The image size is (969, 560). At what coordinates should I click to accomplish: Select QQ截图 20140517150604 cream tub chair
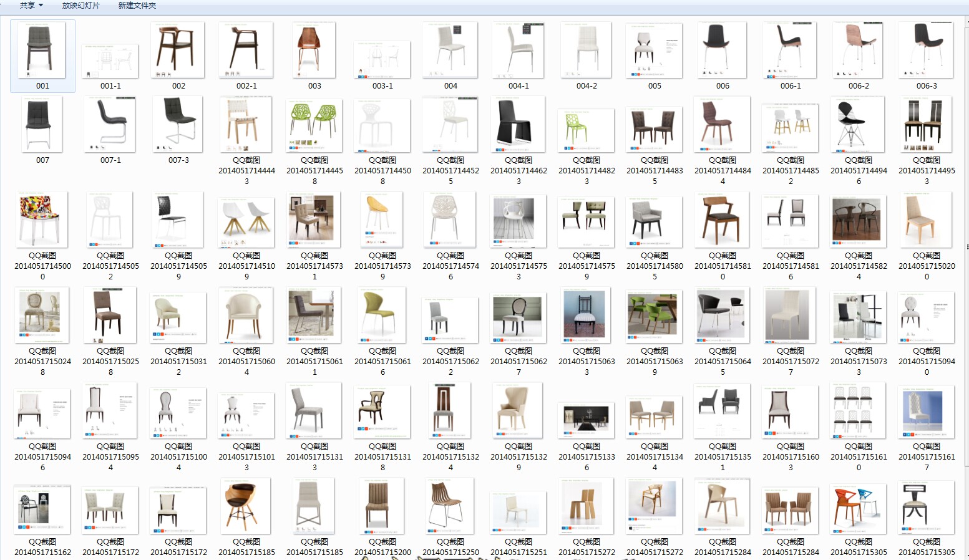pos(246,315)
